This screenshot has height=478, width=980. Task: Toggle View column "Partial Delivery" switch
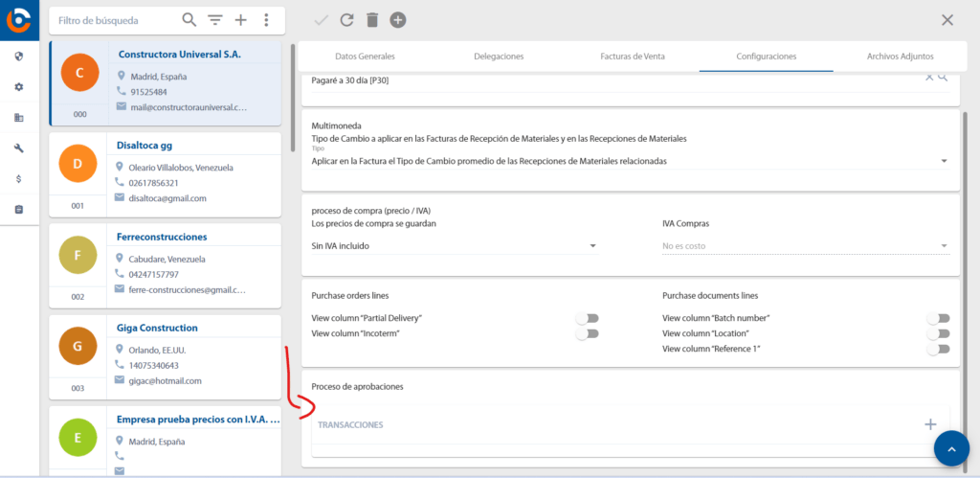[587, 318]
